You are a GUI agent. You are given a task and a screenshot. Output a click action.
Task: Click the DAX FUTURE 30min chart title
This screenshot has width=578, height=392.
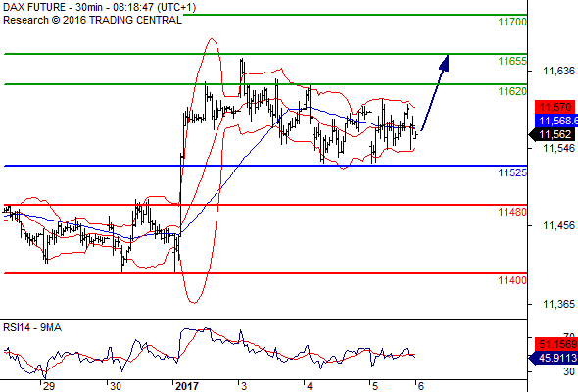click(x=100, y=7)
